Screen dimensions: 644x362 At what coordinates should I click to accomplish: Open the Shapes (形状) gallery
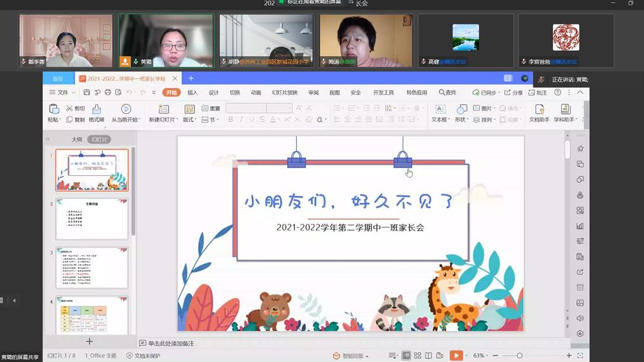462,113
